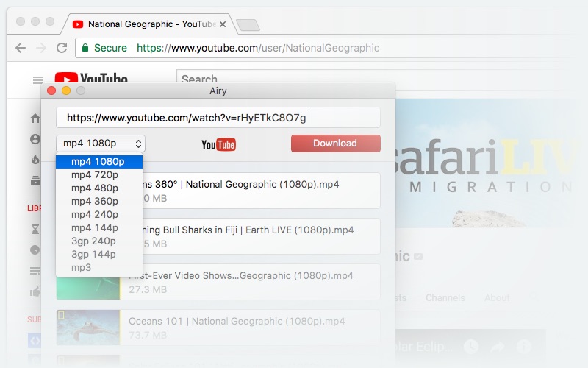Choose mp4 1080p from the list
Image resolution: width=588 pixels, height=368 pixels.
pyautogui.click(x=99, y=161)
